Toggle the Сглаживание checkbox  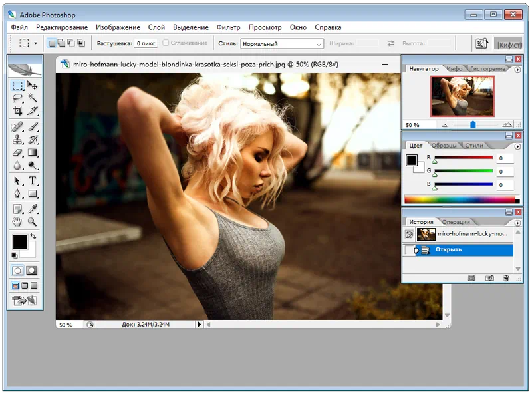pos(166,43)
